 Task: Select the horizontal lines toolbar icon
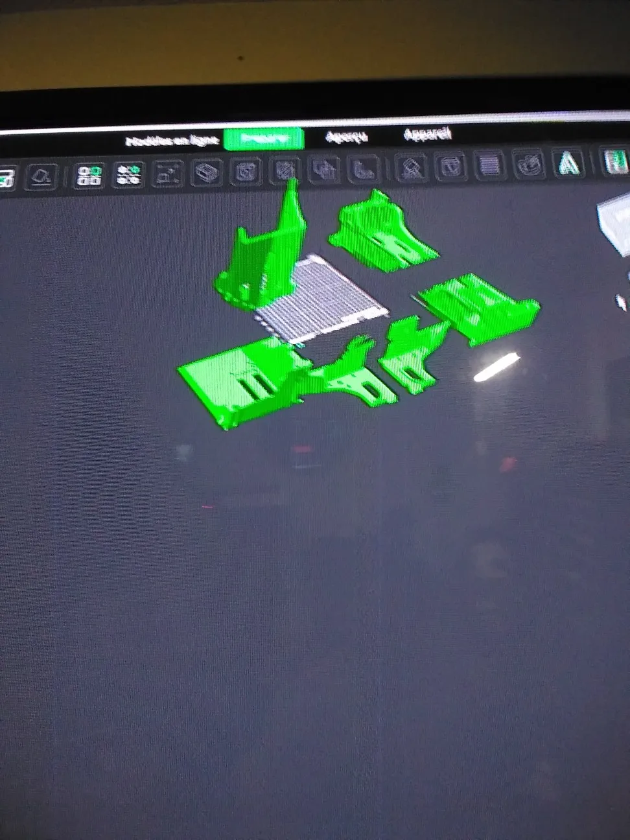(x=489, y=165)
